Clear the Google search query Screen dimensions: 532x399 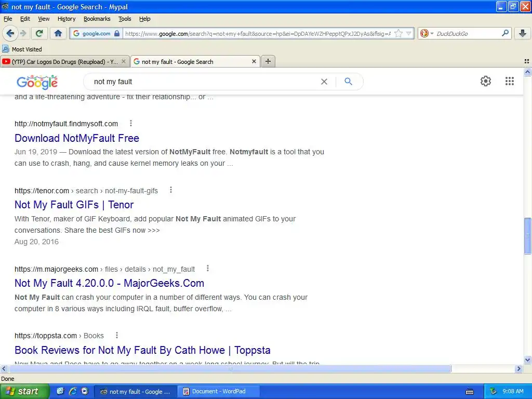324,82
